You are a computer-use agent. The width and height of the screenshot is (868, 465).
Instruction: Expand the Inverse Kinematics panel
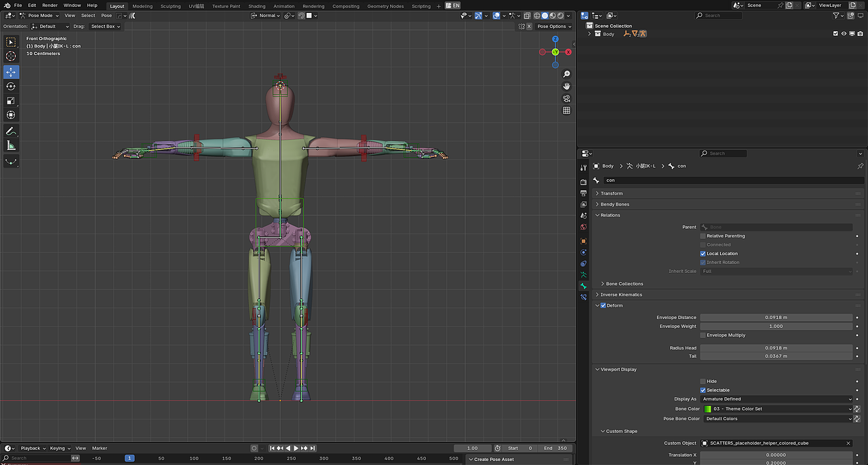(x=729, y=295)
